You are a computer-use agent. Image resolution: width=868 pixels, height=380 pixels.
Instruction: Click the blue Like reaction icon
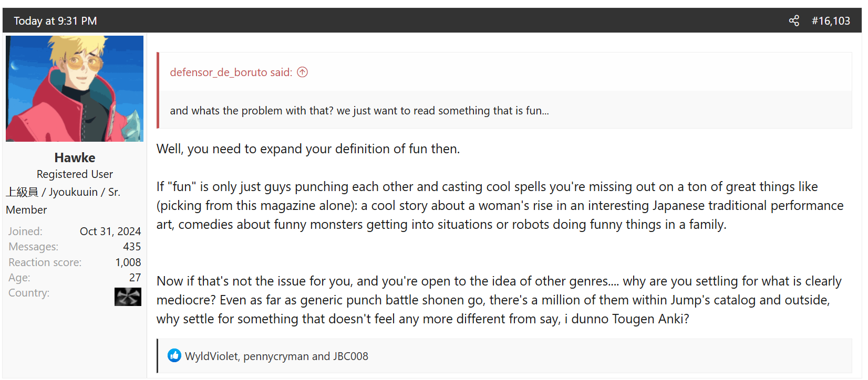pyautogui.click(x=174, y=356)
